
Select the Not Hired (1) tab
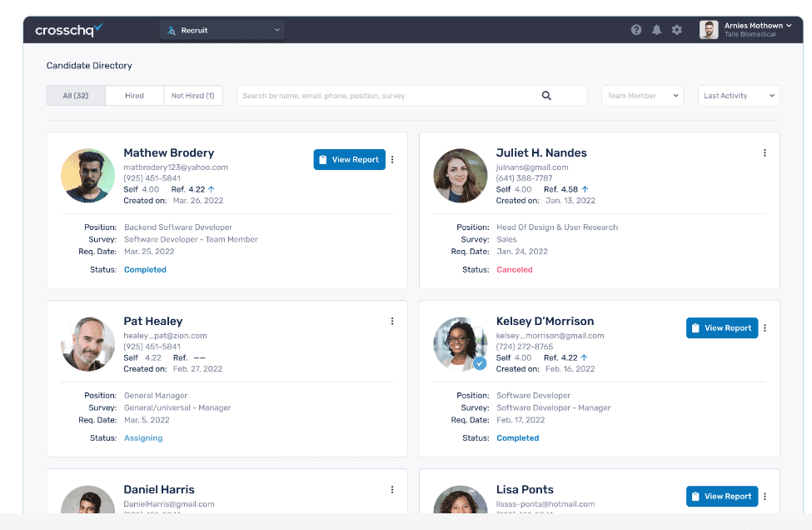tap(192, 96)
